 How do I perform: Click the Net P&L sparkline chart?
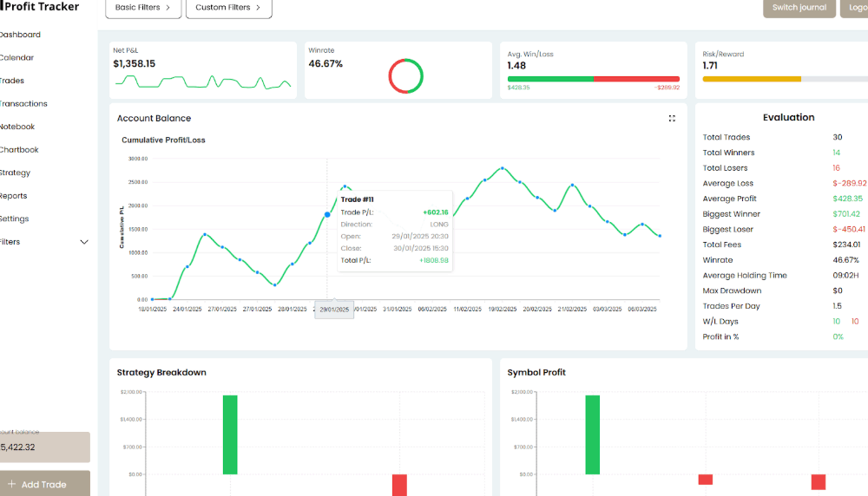pos(203,82)
